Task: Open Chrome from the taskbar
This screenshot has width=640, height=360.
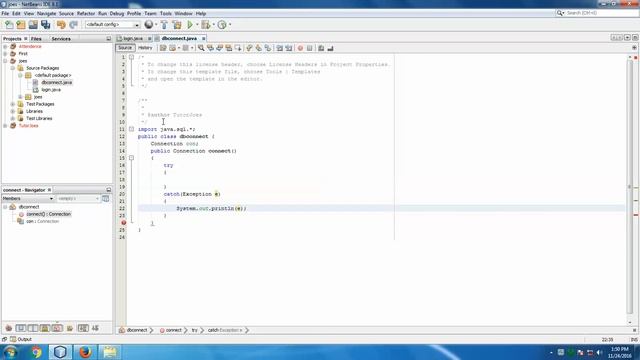Action: [36, 352]
